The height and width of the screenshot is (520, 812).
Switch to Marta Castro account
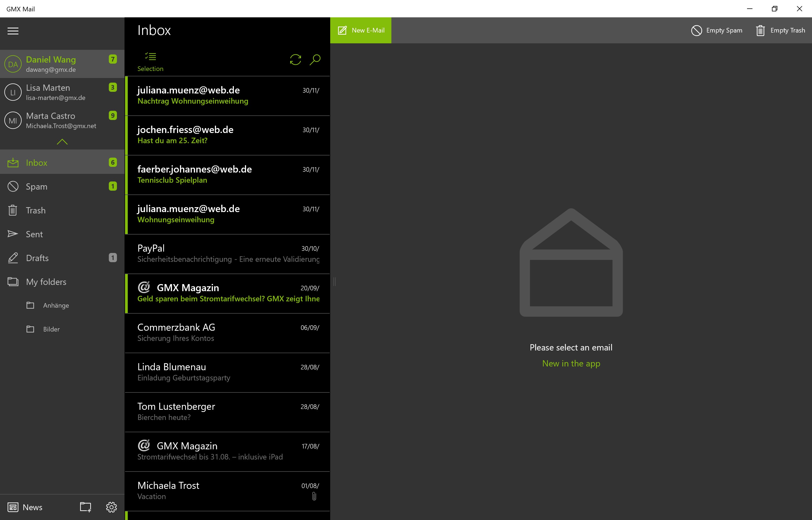[x=51, y=120]
